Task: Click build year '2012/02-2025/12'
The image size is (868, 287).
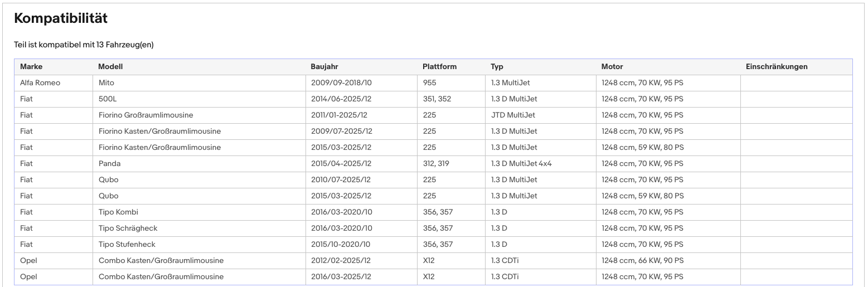Action: [x=341, y=260]
